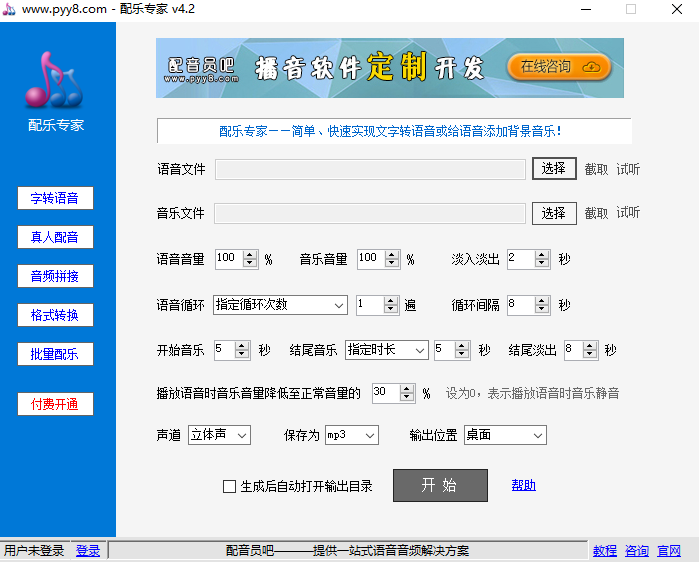
Task: Open the 声道 立体声 dropdown
Action: (x=241, y=435)
